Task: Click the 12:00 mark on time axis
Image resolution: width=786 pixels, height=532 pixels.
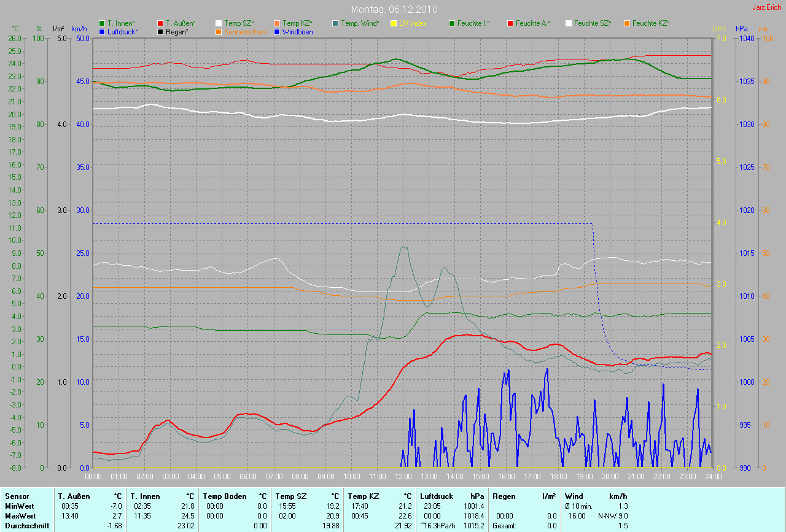Action: click(x=403, y=476)
